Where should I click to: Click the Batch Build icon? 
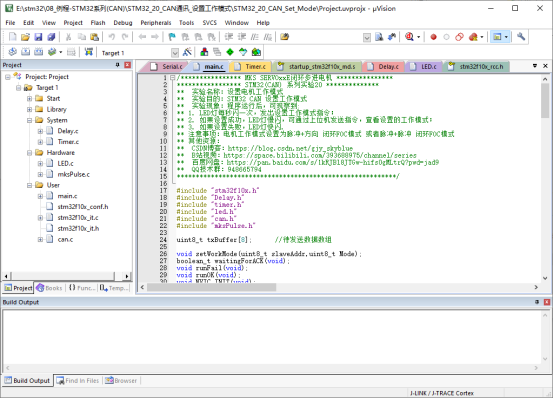click(x=52, y=52)
